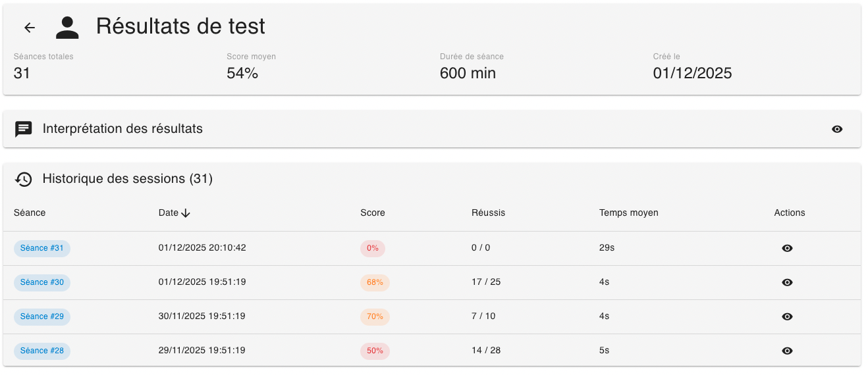
Task: Click the Temps moyen column header
Action: pos(628,213)
